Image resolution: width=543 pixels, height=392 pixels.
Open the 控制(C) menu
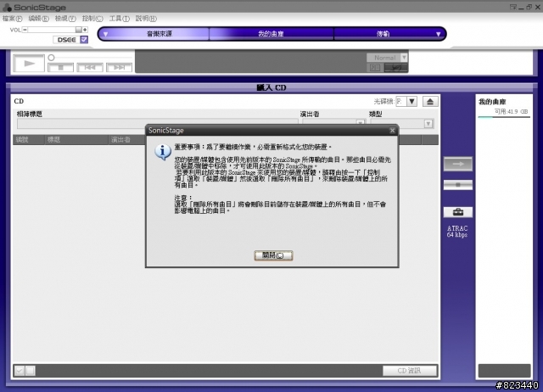[x=92, y=19]
